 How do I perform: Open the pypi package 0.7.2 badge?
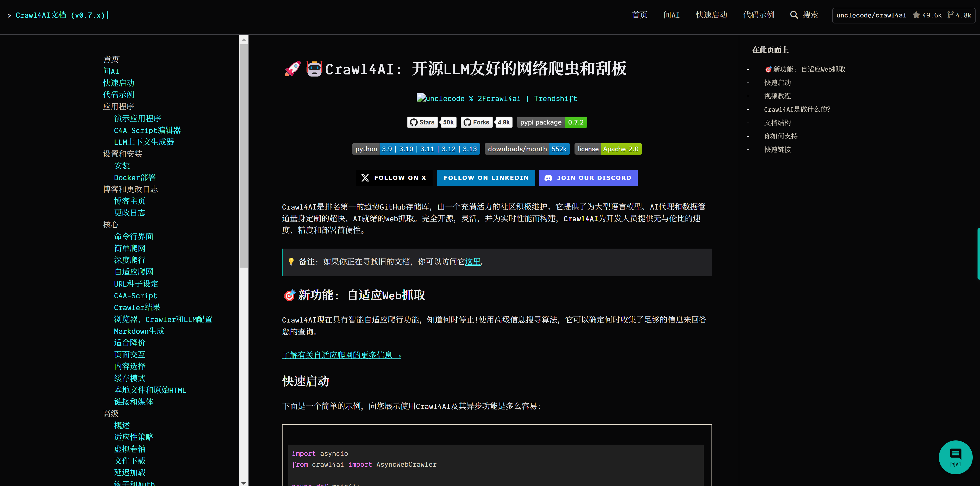click(x=552, y=122)
